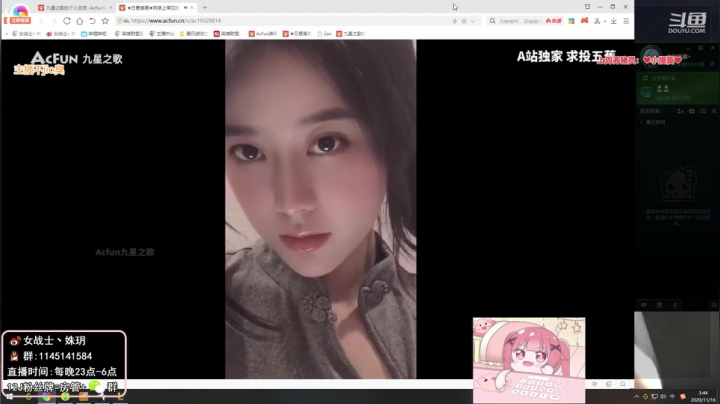This screenshot has height=404, width=720.
Task: Open a new tab with plus button
Action: (205, 7)
